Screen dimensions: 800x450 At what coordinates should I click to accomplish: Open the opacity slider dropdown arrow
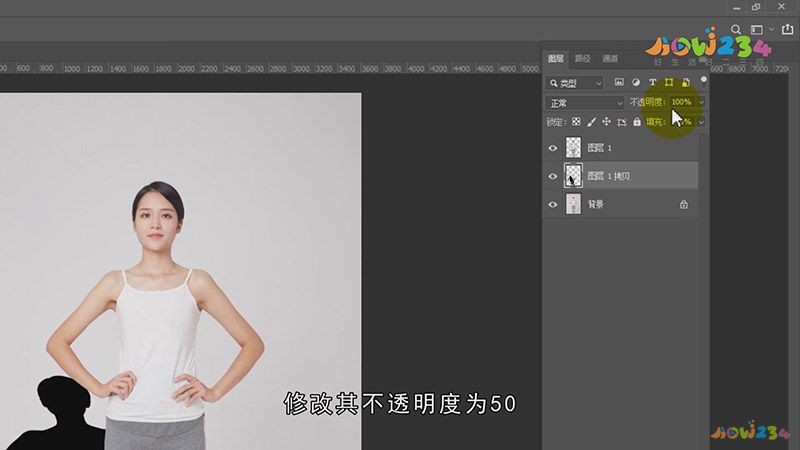[x=701, y=102]
